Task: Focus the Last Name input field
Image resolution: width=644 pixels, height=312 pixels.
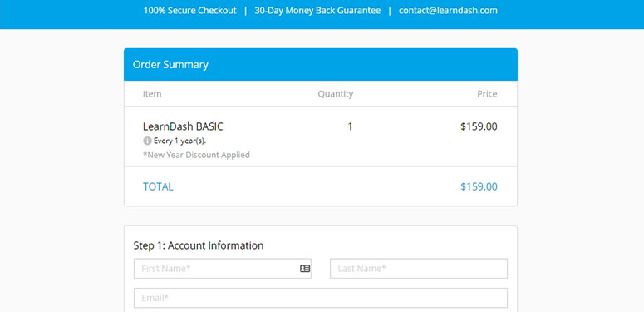Action: (x=419, y=269)
